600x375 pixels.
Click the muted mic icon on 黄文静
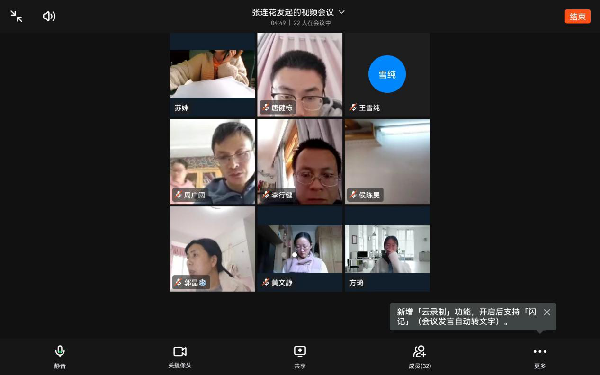point(266,282)
